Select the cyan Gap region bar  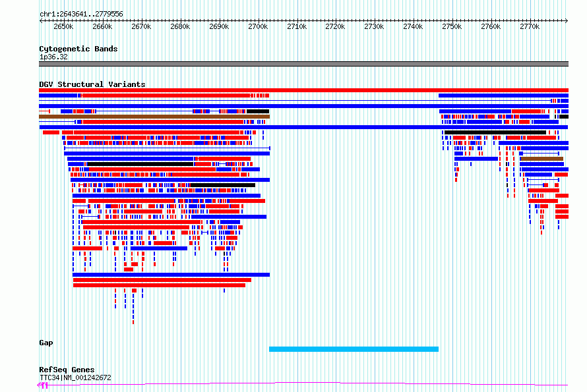click(x=354, y=349)
